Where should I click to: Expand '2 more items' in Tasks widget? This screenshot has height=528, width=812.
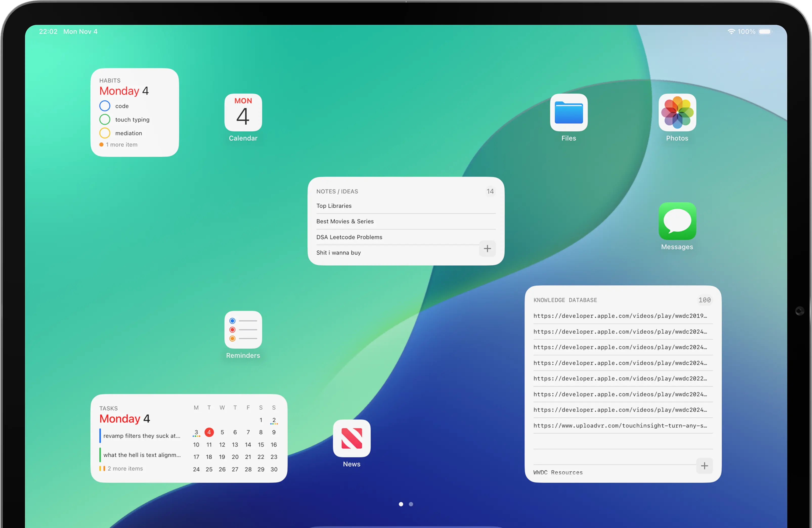pyautogui.click(x=125, y=469)
